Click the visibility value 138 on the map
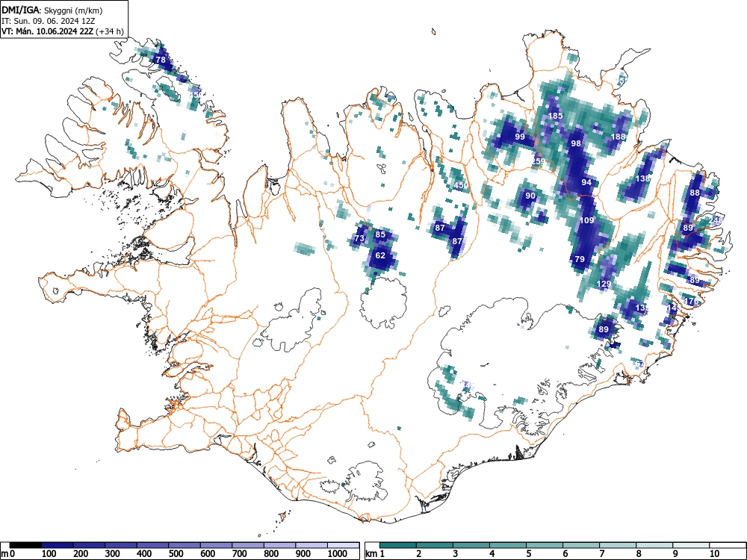The width and height of the screenshot is (747, 560). [x=642, y=178]
